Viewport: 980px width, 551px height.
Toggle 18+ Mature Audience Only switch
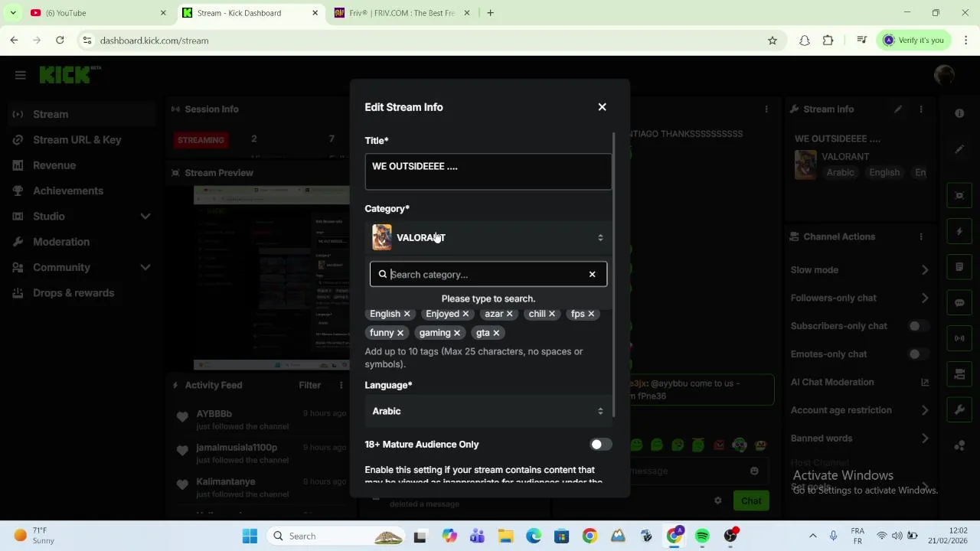click(601, 445)
